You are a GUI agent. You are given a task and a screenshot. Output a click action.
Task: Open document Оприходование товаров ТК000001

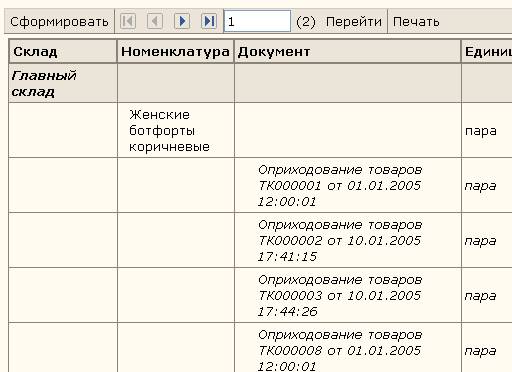coord(340,185)
